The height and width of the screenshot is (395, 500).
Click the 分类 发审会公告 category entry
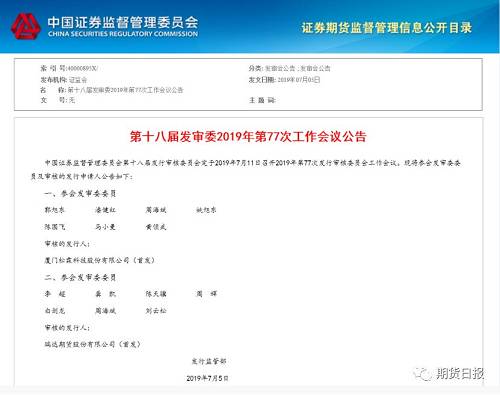click(x=289, y=68)
